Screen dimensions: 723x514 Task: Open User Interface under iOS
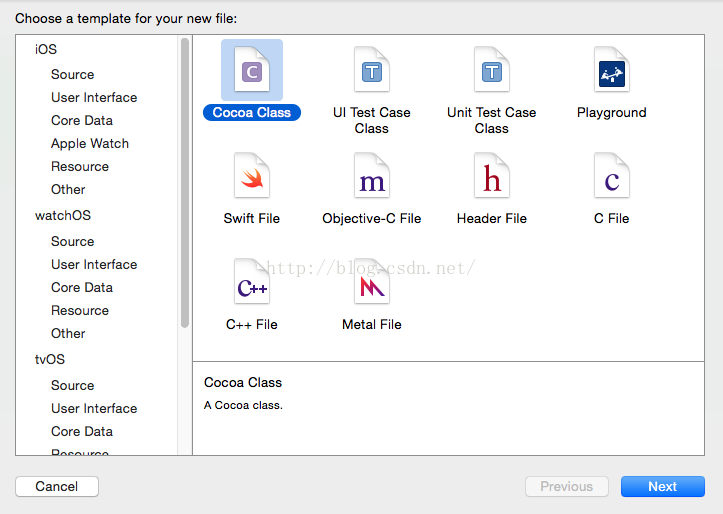(x=94, y=97)
